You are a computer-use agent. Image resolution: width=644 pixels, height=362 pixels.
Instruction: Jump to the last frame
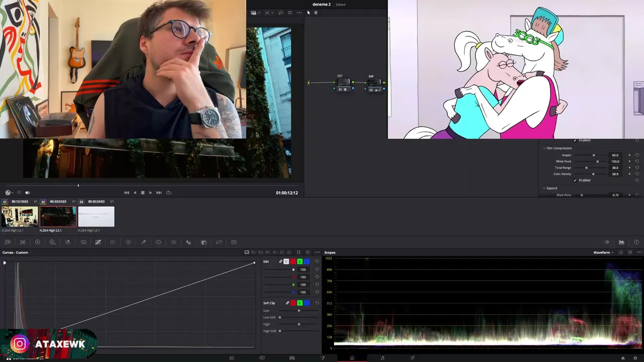(x=158, y=193)
